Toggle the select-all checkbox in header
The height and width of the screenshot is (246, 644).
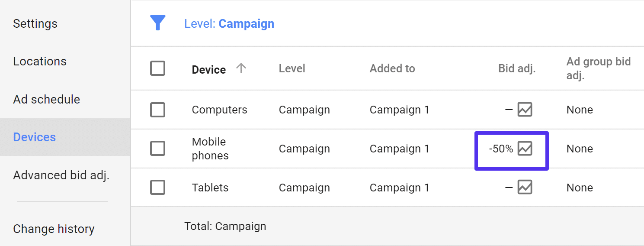point(157,68)
